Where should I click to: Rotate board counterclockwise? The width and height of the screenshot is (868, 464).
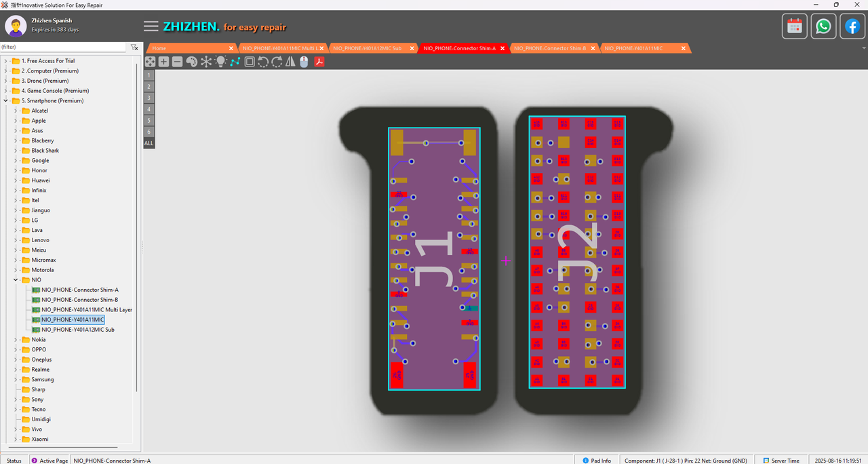[x=263, y=62]
